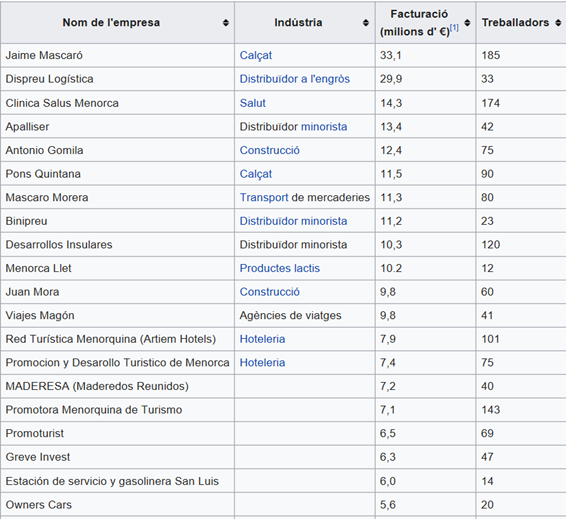Select the Antonio Gomila cell

tap(117, 150)
